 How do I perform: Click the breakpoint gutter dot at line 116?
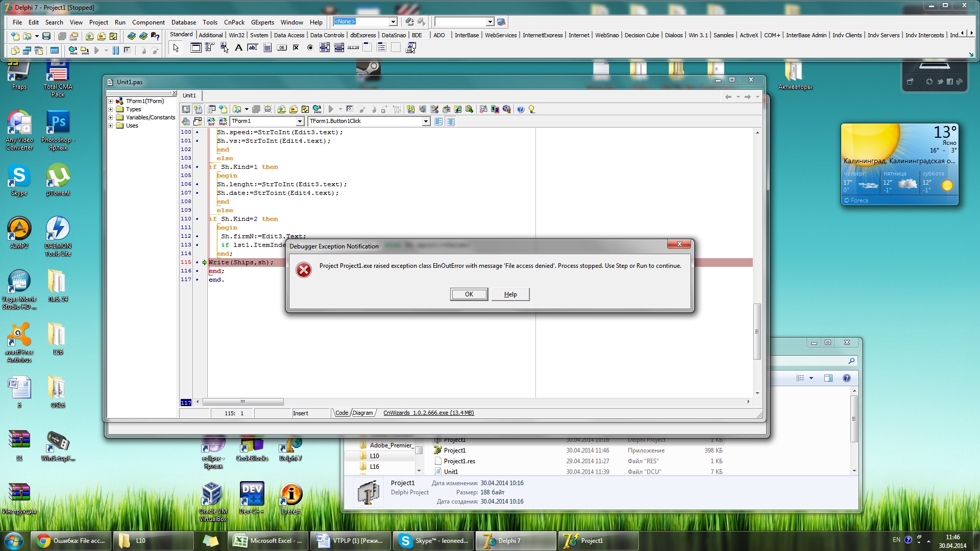(197, 271)
